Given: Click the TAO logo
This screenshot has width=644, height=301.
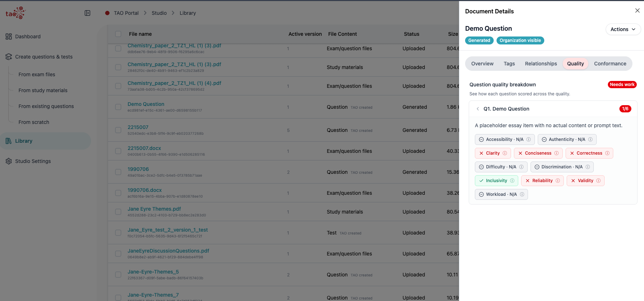Looking at the screenshot, I should point(16,13).
